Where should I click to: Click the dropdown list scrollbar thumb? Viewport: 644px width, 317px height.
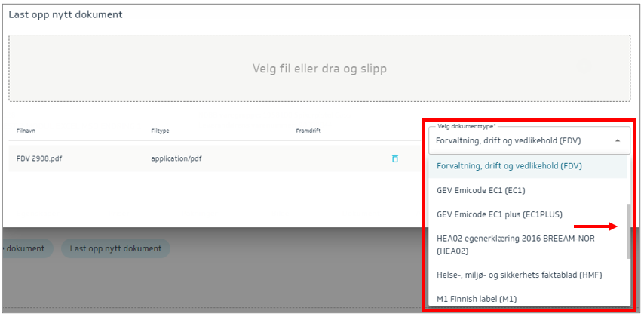click(627, 231)
